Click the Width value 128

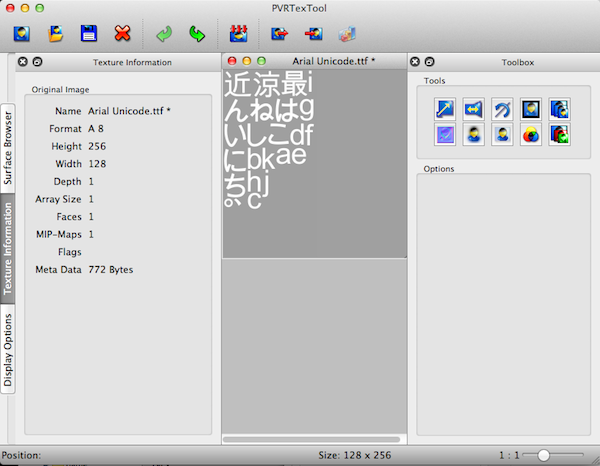[97, 164]
